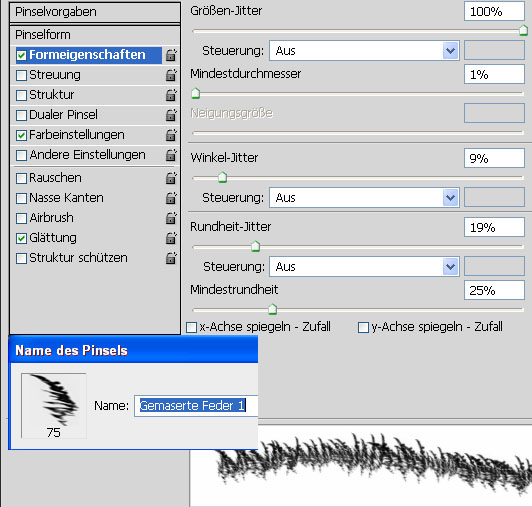The image size is (532, 507).
Task: Select the Pinselvorgaben section
Action: [95, 12]
